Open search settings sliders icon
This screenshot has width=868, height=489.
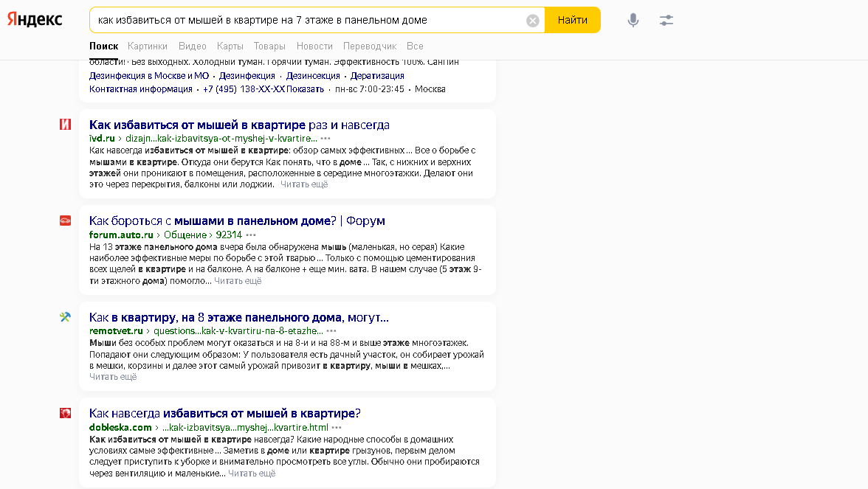click(x=666, y=21)
